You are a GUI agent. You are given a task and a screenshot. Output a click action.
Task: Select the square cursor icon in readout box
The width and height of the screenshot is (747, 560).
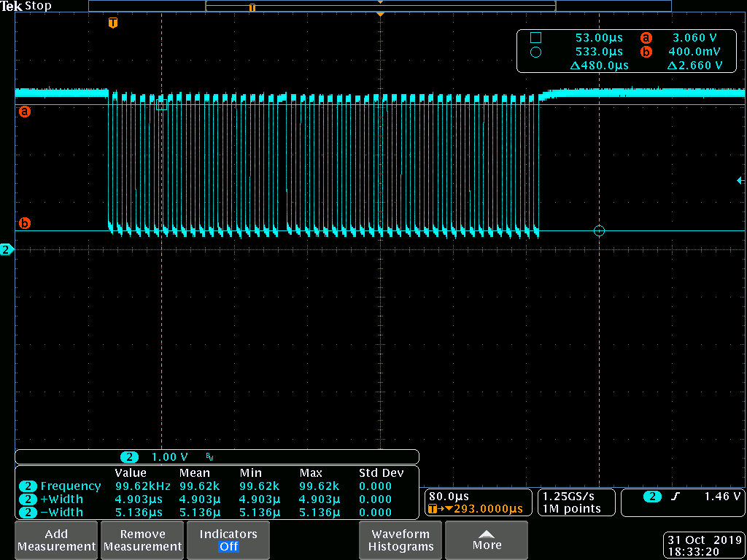[535, 37]
